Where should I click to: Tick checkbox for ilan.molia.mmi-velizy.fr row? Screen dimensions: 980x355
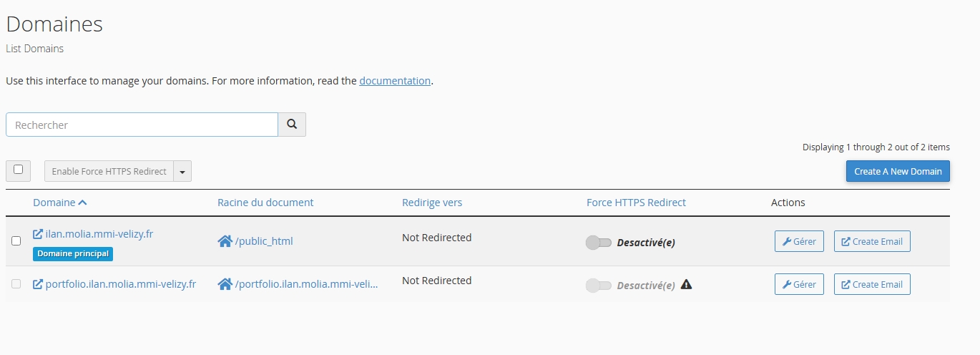(x=16, y=241)
